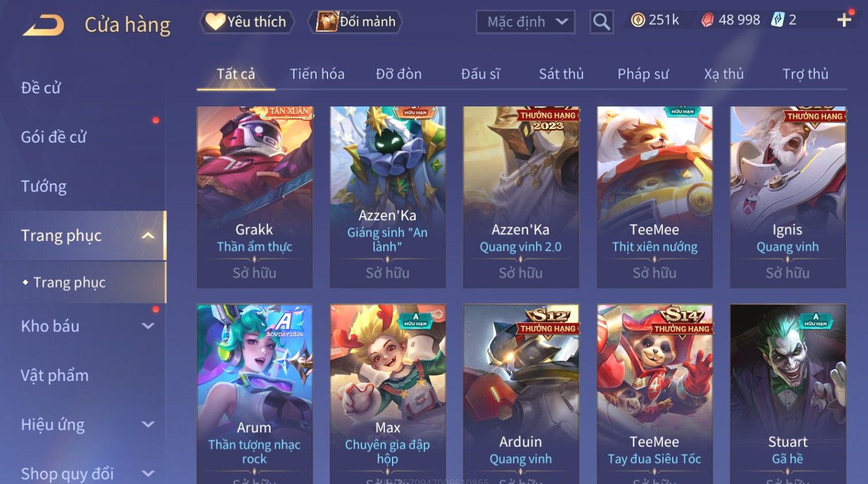Image resolution: width=868 pixels, height=484 pixels.
Task: Open Yêu thích favorites heart button
Action: tap(247, 22)
